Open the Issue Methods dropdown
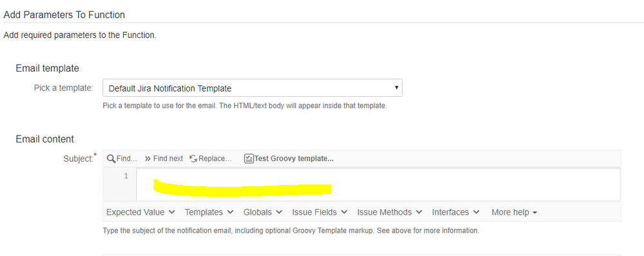 pos(389,212)
